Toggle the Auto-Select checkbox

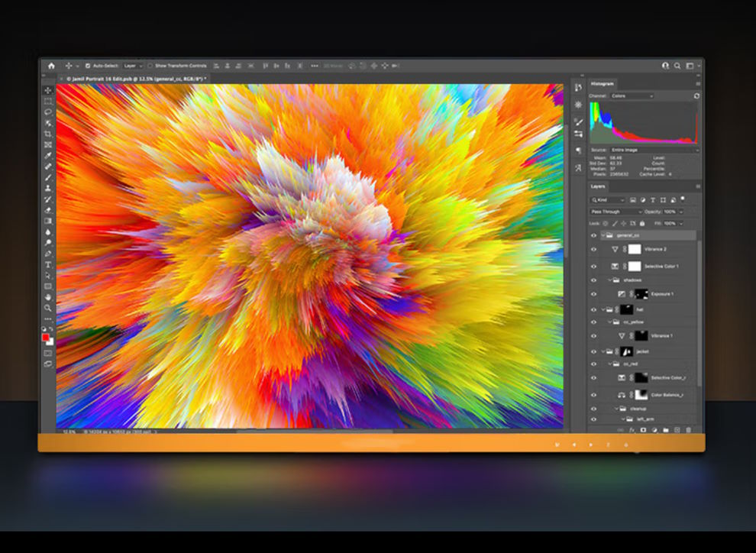tap(88, 66)
